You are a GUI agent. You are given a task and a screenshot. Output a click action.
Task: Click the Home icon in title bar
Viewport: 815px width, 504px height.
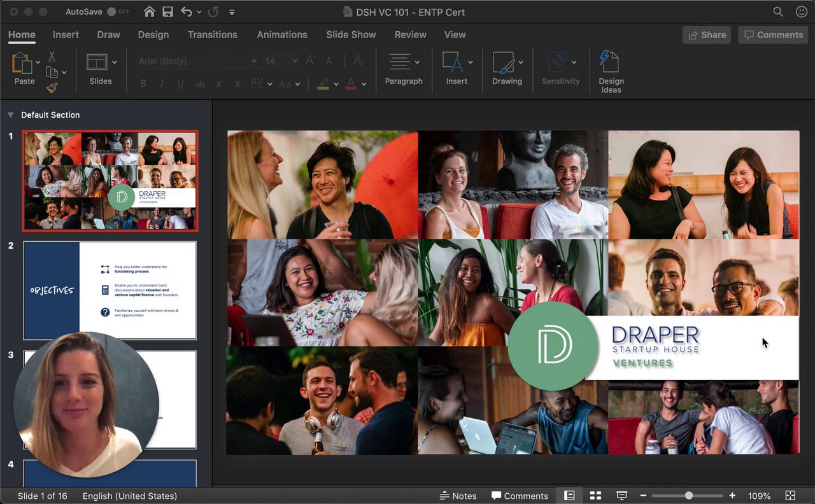(x=149, y=11)
